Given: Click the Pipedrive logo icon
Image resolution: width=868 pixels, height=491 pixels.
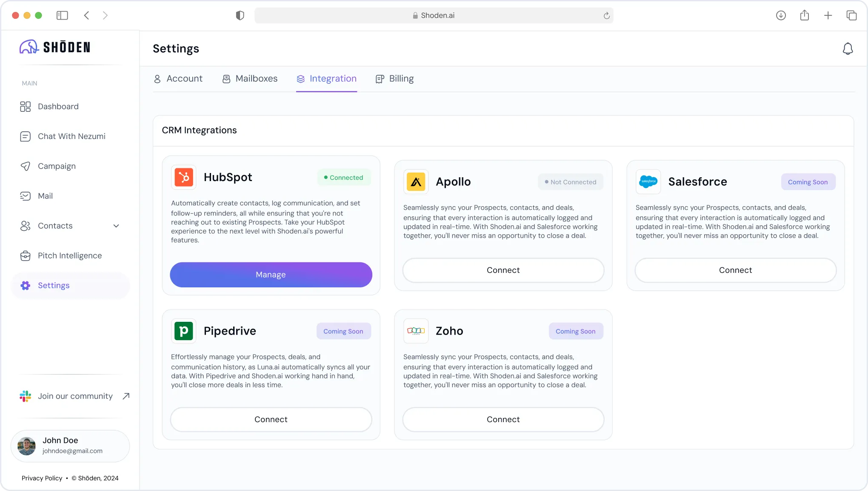Looking at the screenshot, I should click(184, 331).
